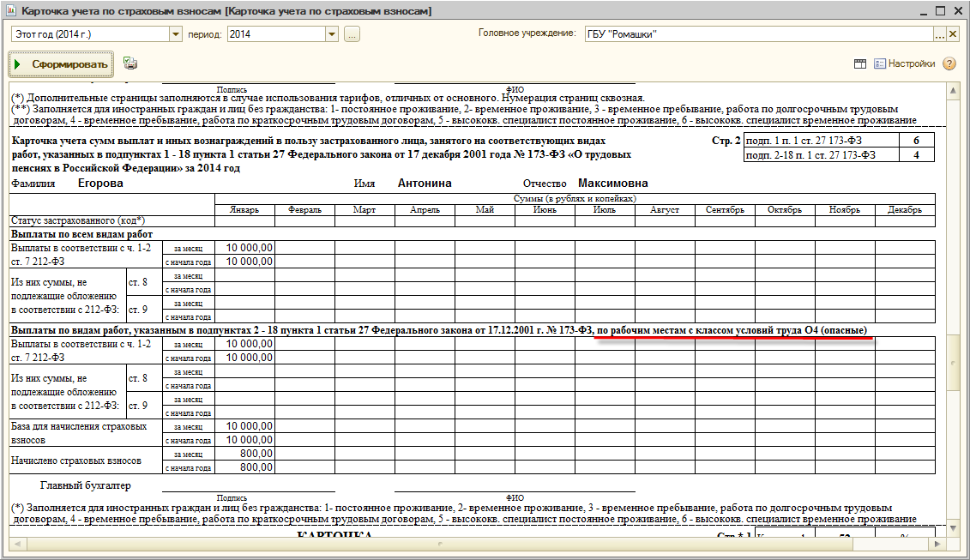Click the Головное учреждение field ГБУ Ромашки
This screenshot has height=560, width=970.
[758, 34]
